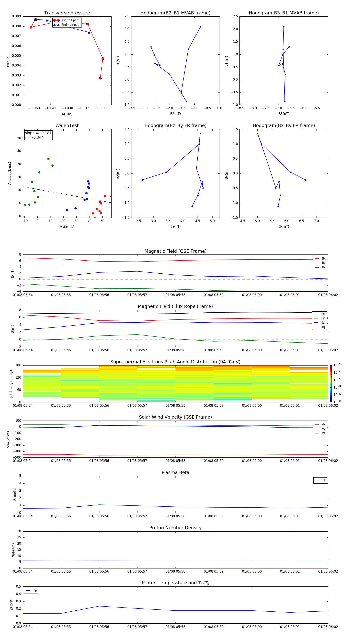
Task: Click the 'pitch angle (deg)' axis label
Action: (11, 384)
